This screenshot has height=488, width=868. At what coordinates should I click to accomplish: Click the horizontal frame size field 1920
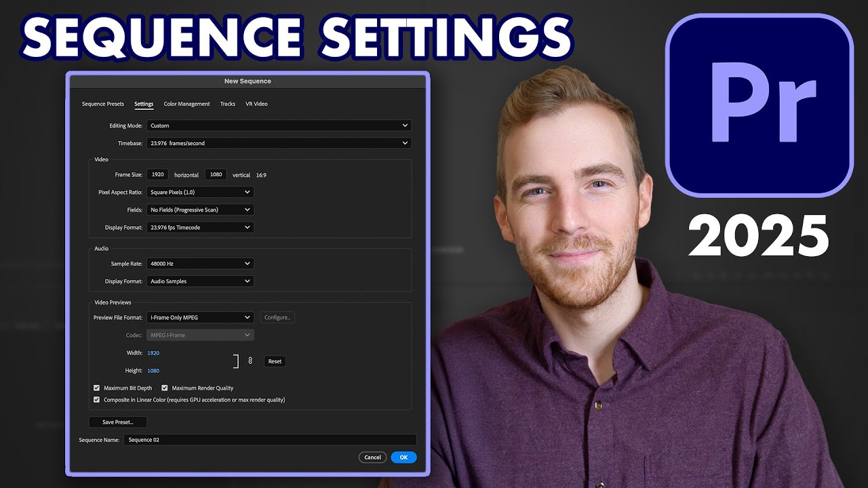coord(158,174)
